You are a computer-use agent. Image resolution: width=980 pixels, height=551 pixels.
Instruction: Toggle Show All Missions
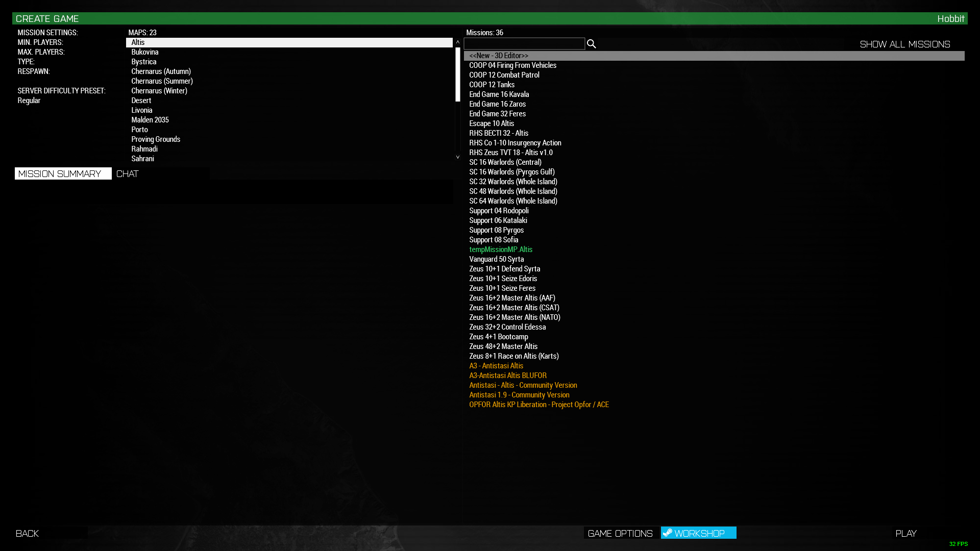[904, 44]
